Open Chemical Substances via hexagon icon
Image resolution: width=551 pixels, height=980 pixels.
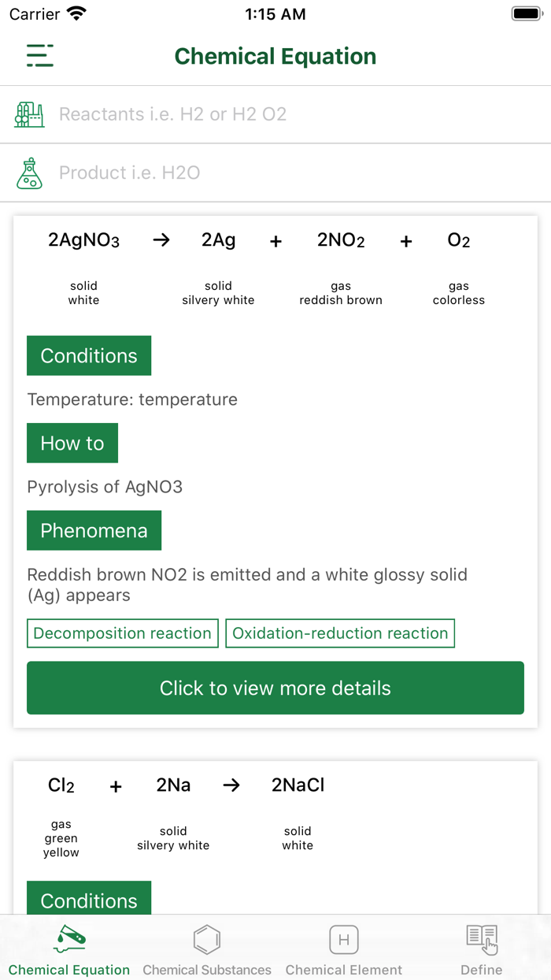click(x=206, y=939)
